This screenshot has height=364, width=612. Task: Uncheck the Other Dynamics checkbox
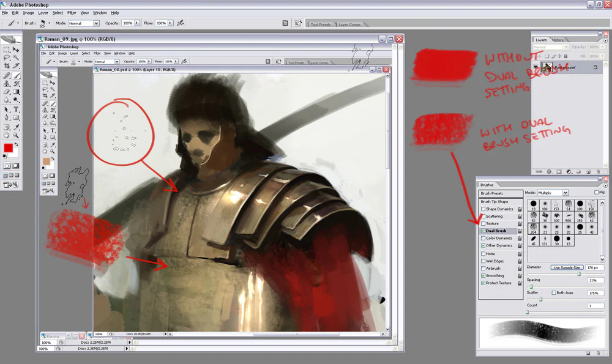pos(483,245)
